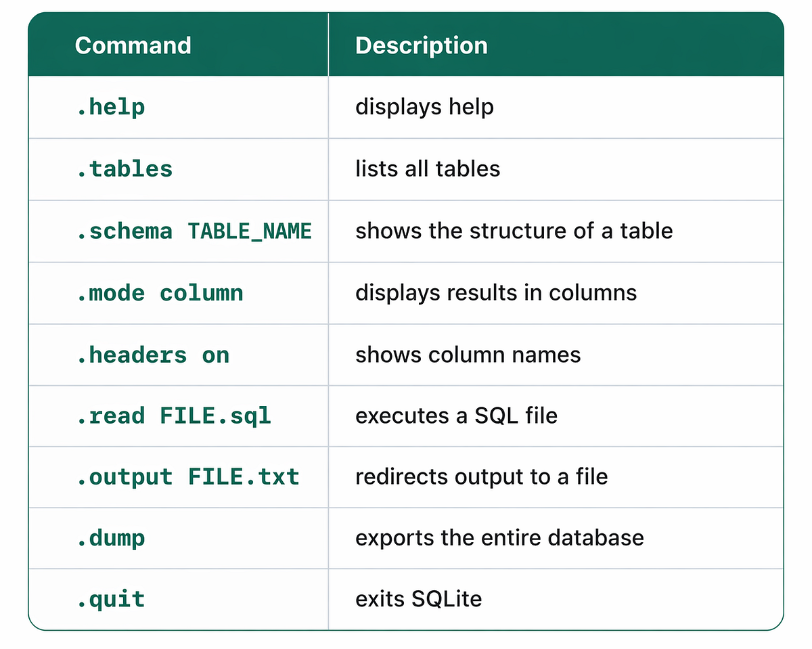Click 'executes a SQL file' description
The width and height of the screenshot is (812, 649).
click(457, 415)
